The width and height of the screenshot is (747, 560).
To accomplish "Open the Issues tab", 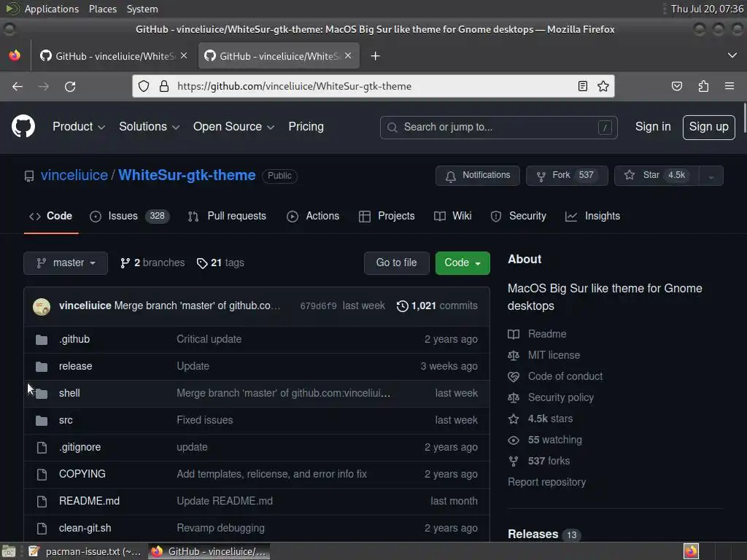I will pos(129,216).
